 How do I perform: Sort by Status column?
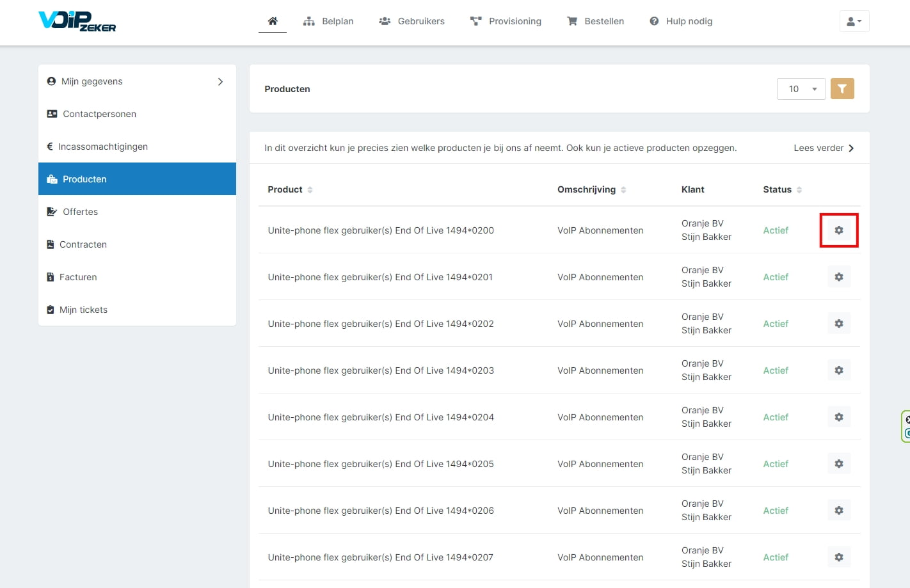tap(782, 189)
